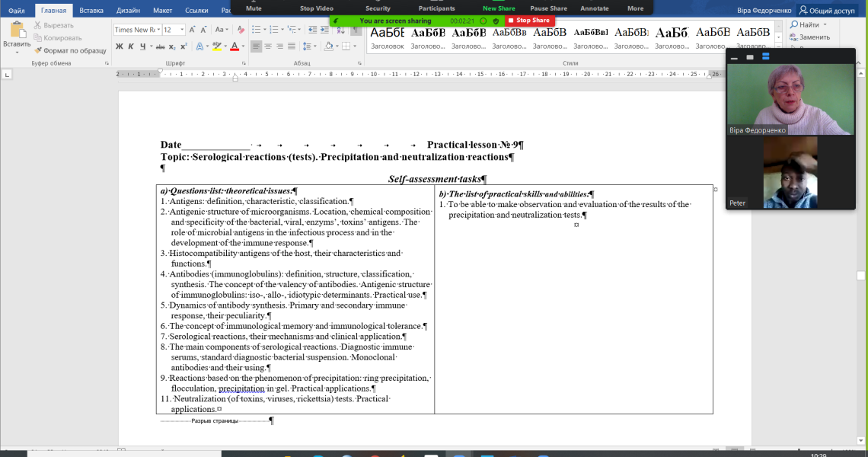The width and height of the screenshot is (868, 457).
Task: Justify paragraph text
Action: click(x=292, y=46)
